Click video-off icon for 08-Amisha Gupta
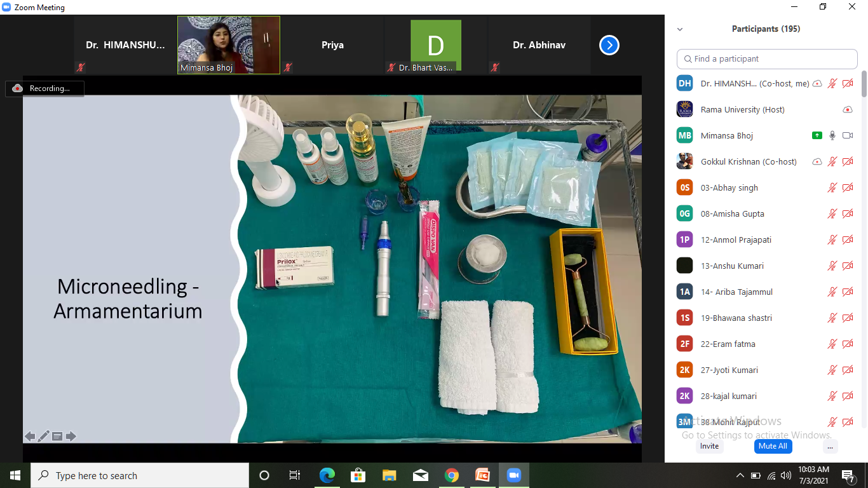Screen dimensions: 868x488 coord(848,213)
